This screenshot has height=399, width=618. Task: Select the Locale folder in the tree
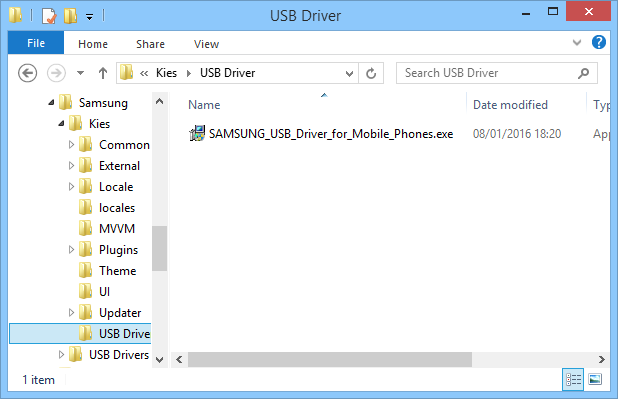tap(116, 187)
